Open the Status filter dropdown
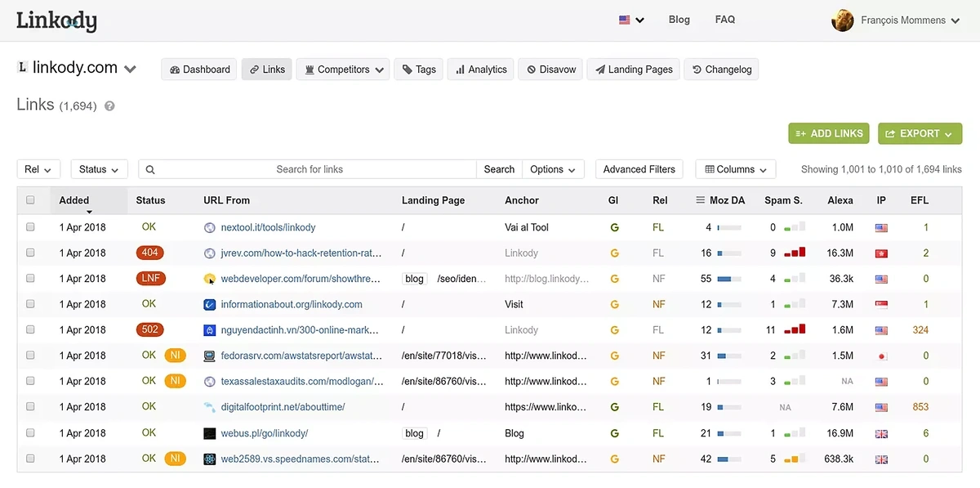This screenshot has height=488, width=980. 100,169
